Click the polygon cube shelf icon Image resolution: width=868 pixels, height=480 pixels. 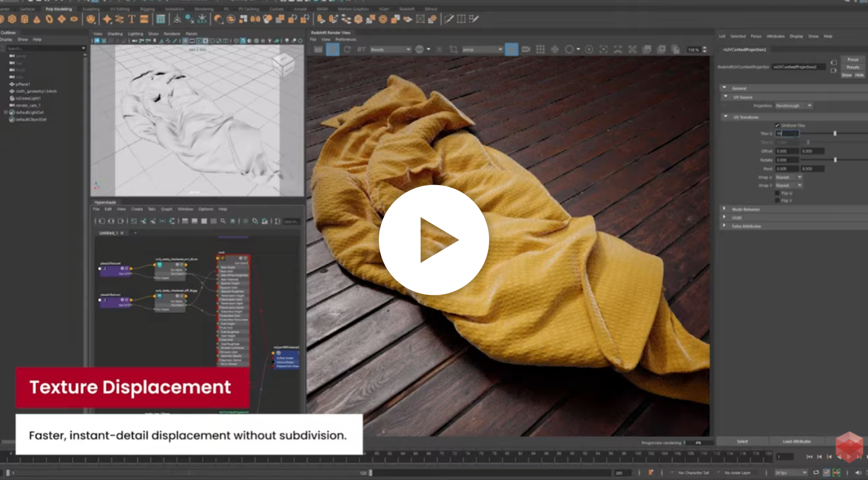click(x=12, y=19)
